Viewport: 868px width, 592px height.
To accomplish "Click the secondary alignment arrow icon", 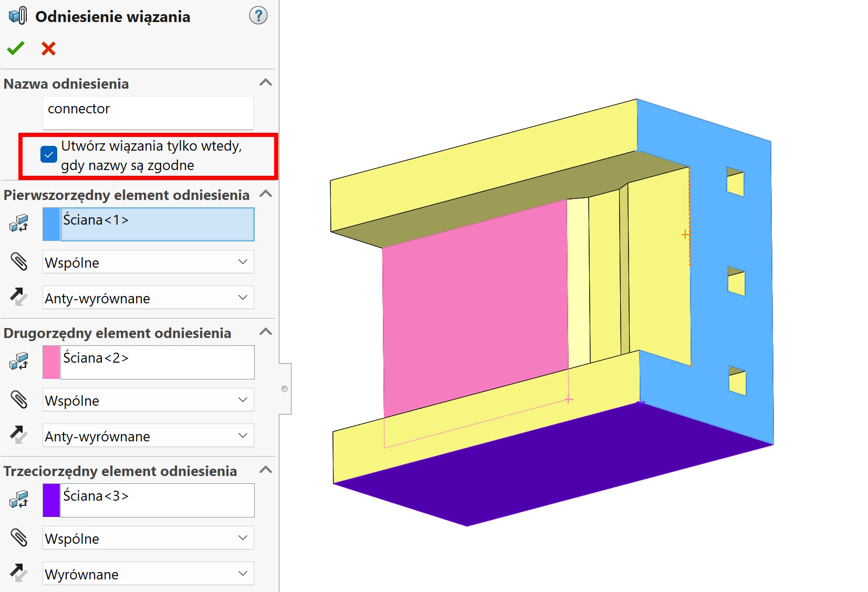I will pyautogui.click(x=19, y=435).
